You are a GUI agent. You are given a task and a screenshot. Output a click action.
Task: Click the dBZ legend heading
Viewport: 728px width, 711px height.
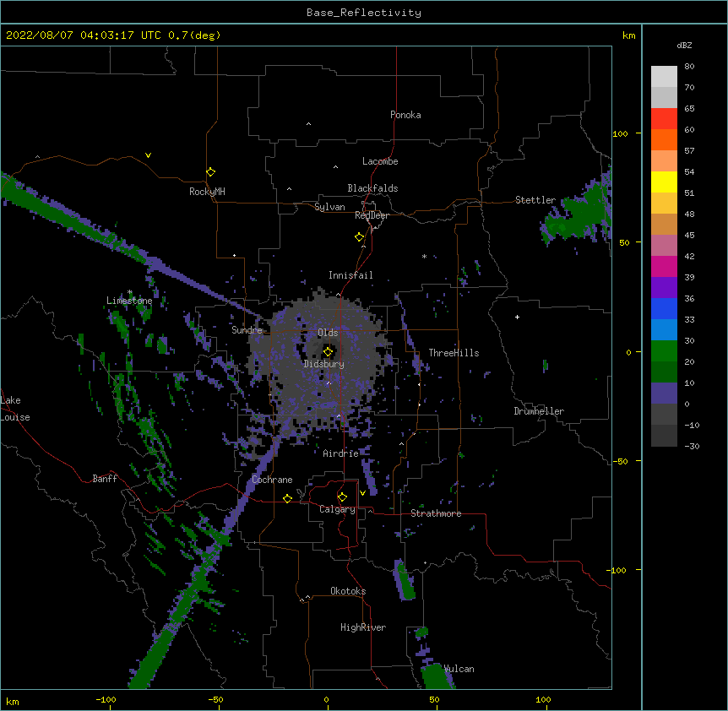pyautogui.click(x=684, y=45)
